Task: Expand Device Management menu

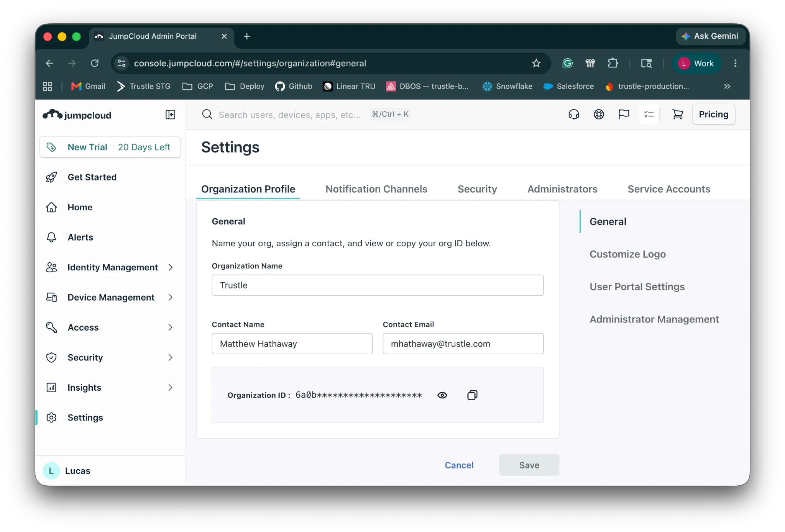Action: [x=110, y=297]
